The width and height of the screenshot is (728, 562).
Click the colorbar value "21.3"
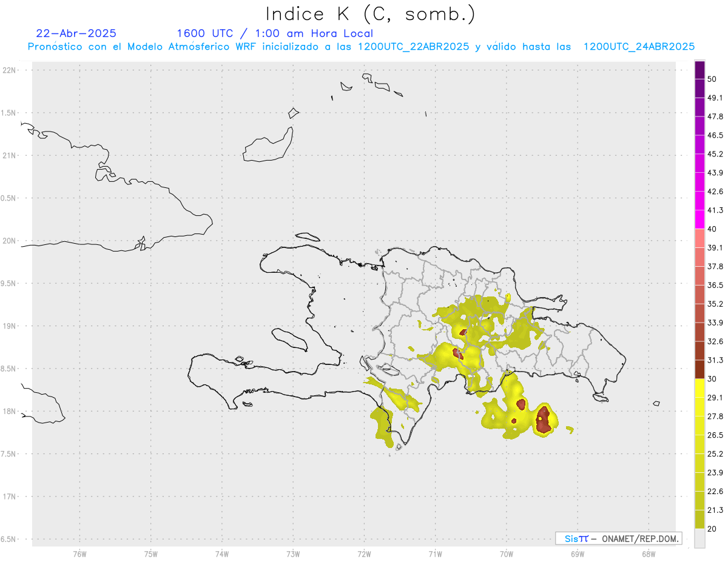(715, 510)
